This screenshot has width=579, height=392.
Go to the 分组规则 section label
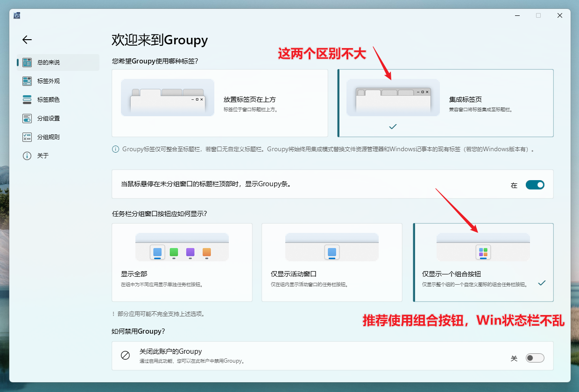click(x=49, y=137)
